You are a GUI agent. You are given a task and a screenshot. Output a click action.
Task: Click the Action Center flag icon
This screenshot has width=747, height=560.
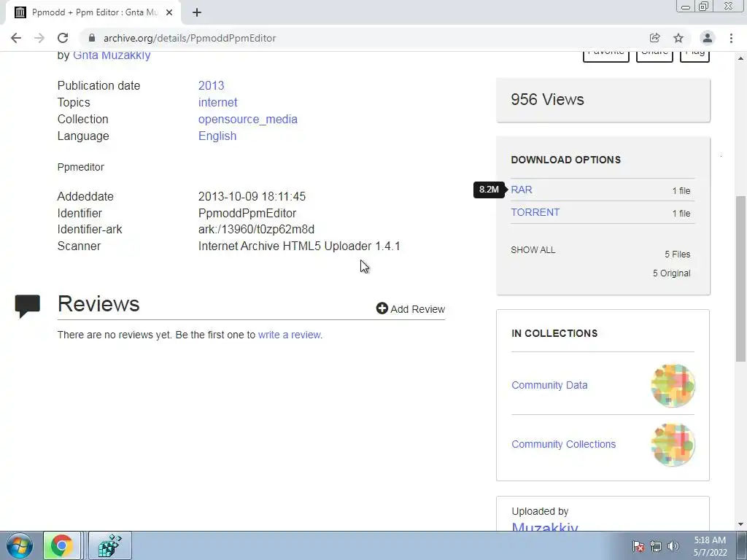tap(638, 546)
